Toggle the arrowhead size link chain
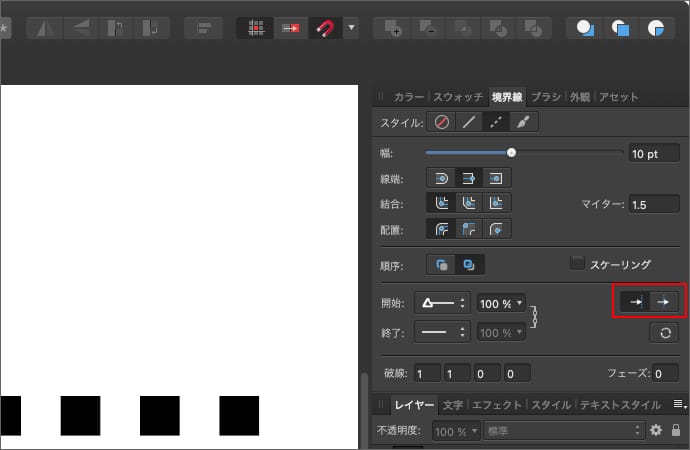The width and height of the screenshot is (690, 450). coord(535,317)
